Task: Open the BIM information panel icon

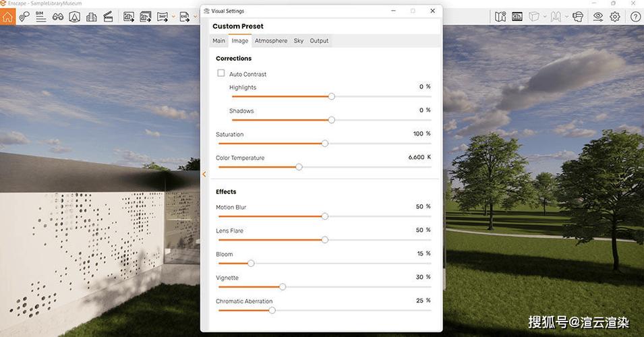Action: point(40,16)
